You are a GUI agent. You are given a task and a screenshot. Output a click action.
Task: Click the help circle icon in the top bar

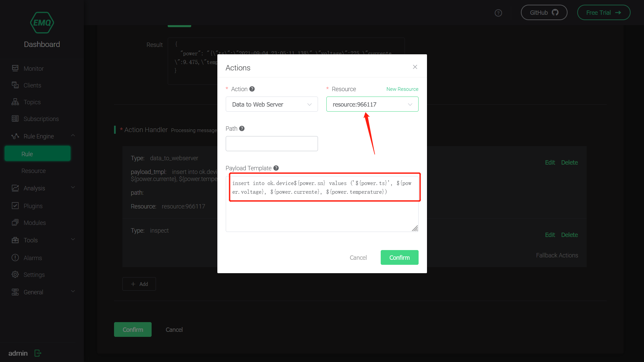[x=498, y=13]
